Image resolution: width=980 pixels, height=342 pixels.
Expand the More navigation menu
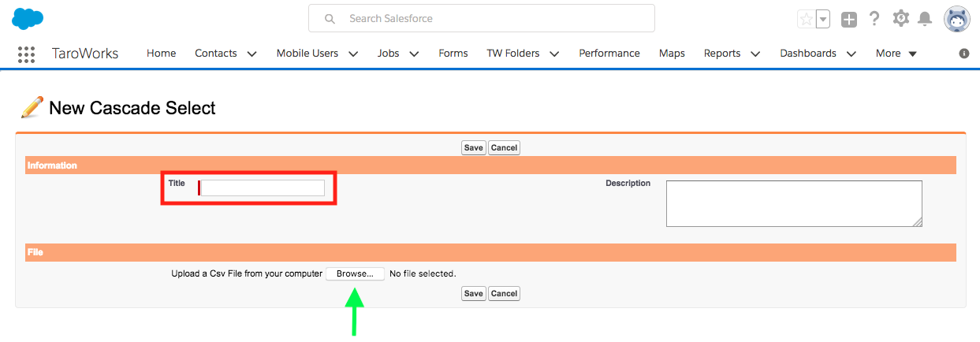pyautogui.click(x=896, y=54)
